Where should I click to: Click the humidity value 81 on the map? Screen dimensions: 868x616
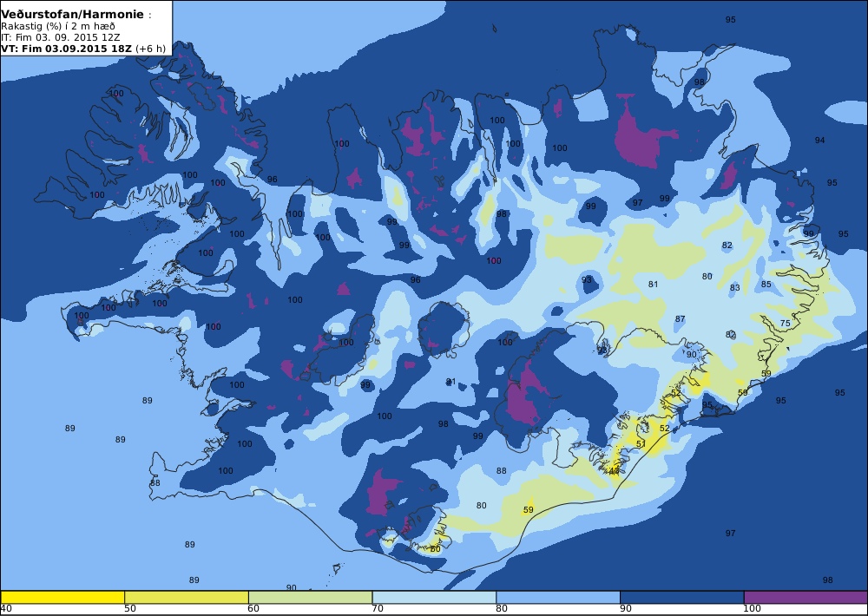pyautogui.click(x=654, y=284)
